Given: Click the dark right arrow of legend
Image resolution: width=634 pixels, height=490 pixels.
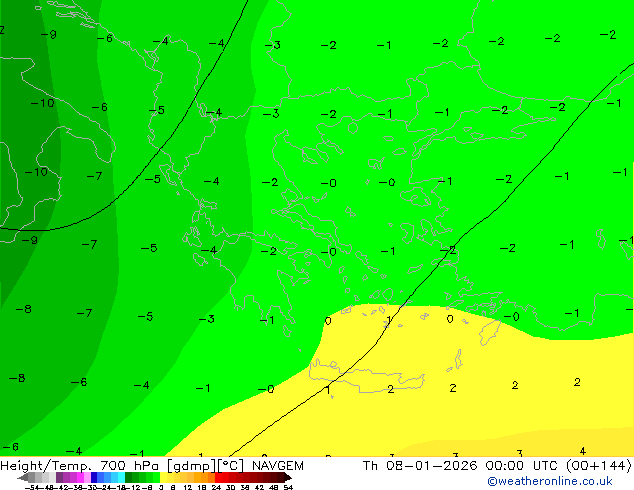Looking at the screenshot, I should pyautogui.click(x=288, y=477).
